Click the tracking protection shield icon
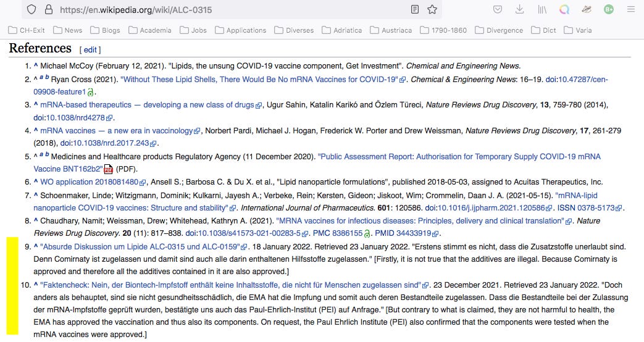Image resolution: width=644 pixels, height=342 pixels. point(31,9)
